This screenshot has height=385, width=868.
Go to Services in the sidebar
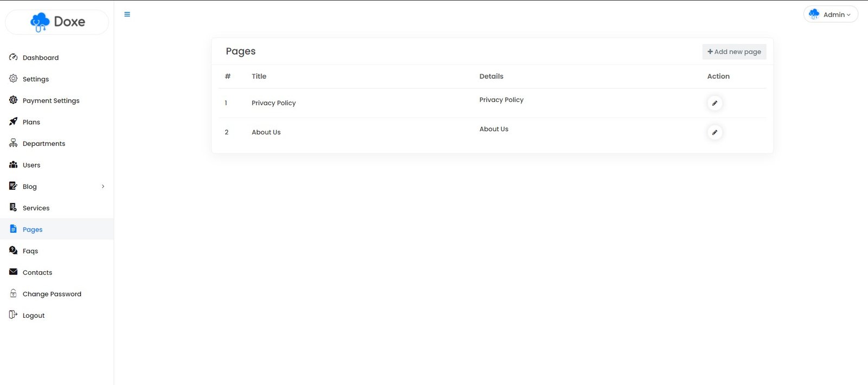36,208
